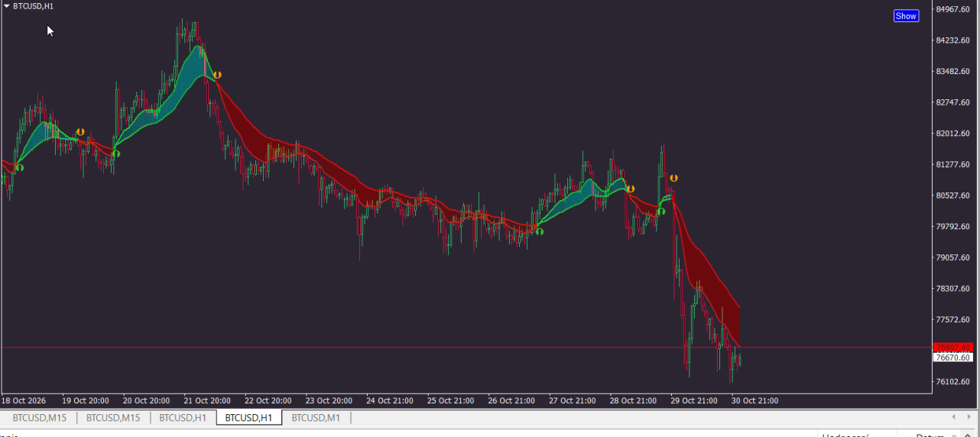The image size is (980, 437).
Task: Open the BTCUSD,H1 chart title dropdown arrow
Action: tap(7, 6)
